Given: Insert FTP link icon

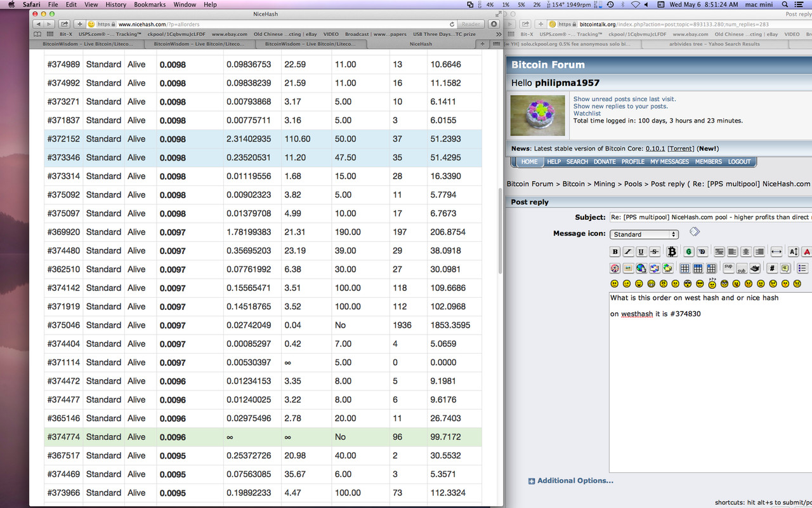Looking at the screenshot, I should pyautogui.click(x=668, y=269).
